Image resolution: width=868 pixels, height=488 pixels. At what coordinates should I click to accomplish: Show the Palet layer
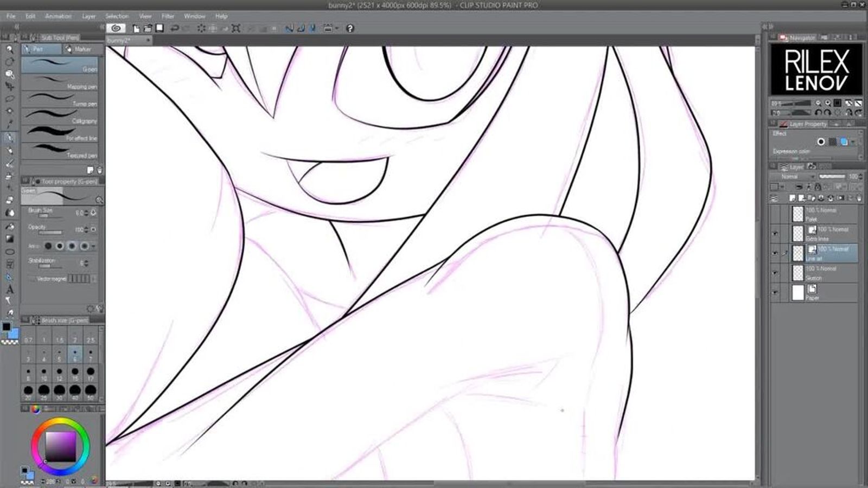775,214
